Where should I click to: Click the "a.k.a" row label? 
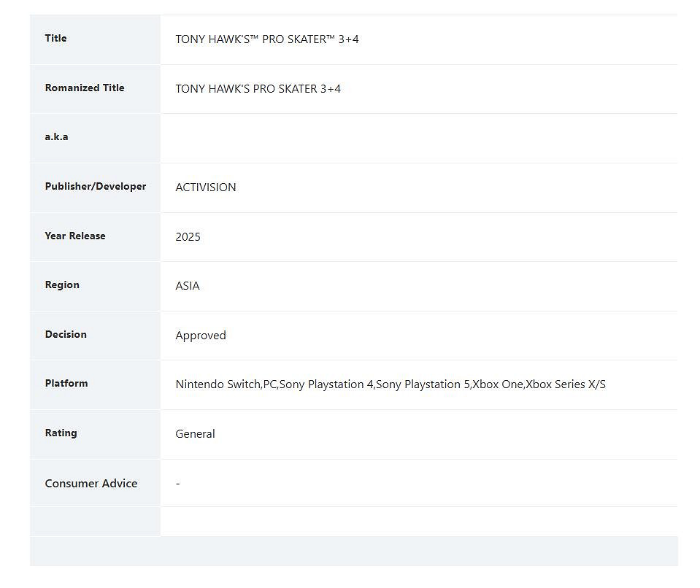[56, 137]
